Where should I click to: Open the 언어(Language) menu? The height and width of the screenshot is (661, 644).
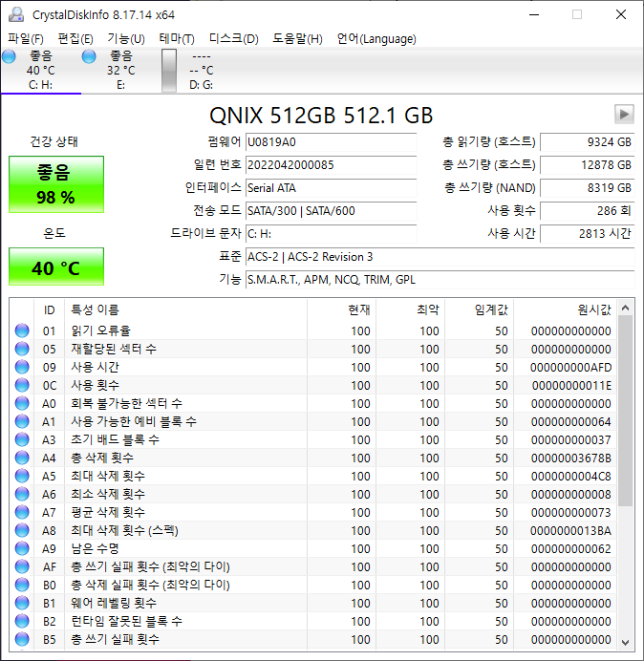tap(376, 39)
